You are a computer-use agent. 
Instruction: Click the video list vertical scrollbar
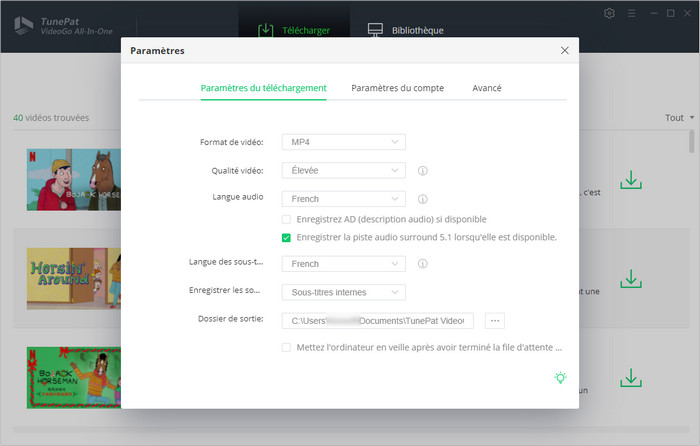(691, 142)
